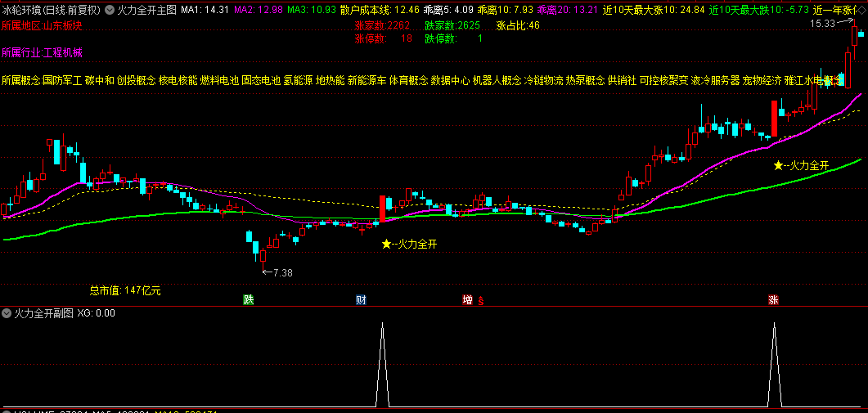Image resolution: width=868 pixels, height=413 pixels.
Task: Click the MA1: 14.31 value label
Action: [x=205, y=10]
